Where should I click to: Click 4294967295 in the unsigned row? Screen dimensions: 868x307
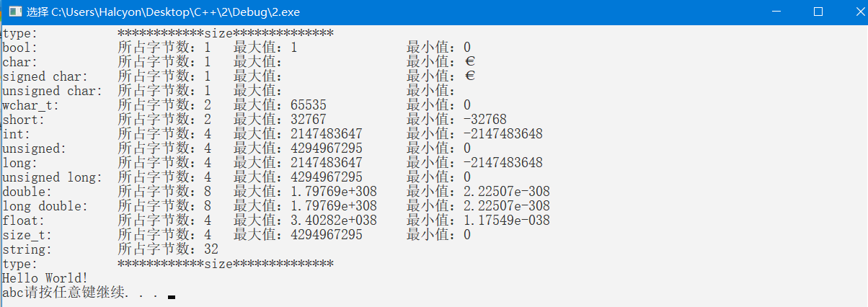pyautogui.click(x=327, y=148)
